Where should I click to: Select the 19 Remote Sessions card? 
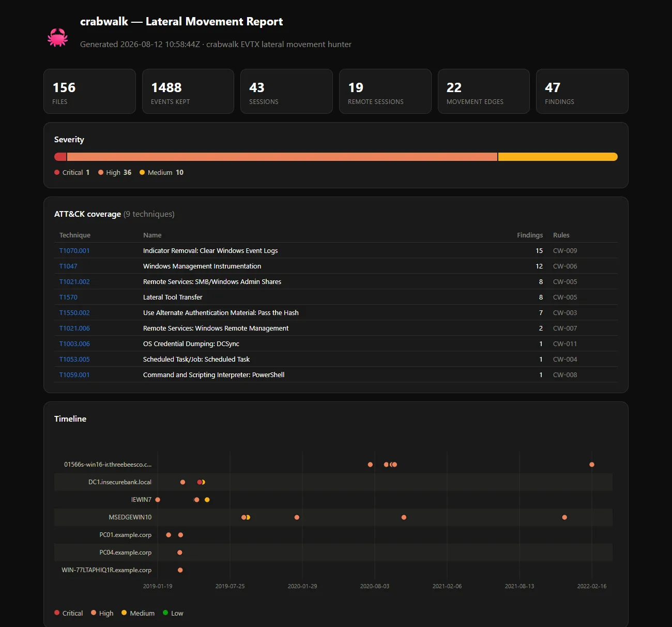(385, 92)
